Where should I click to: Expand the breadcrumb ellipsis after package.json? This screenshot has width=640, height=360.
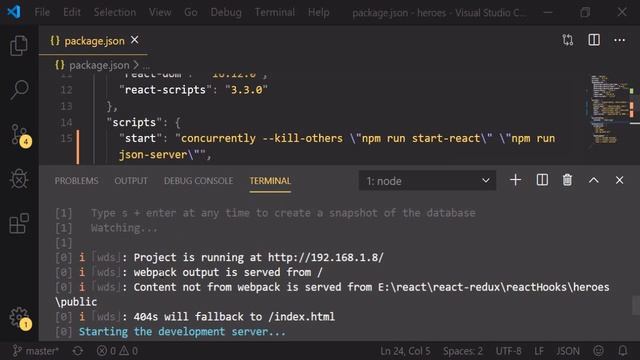click(147, 66)
